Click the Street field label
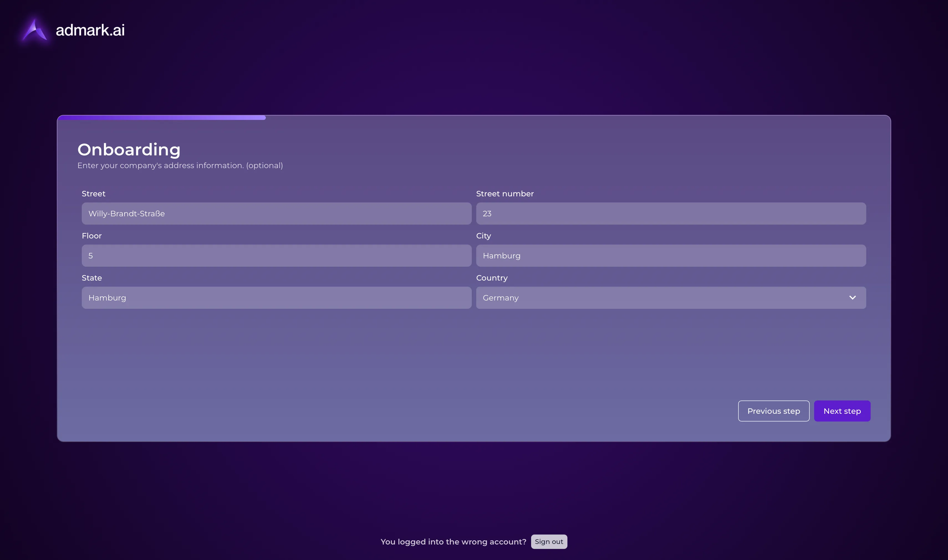 (x=93, y=194)
